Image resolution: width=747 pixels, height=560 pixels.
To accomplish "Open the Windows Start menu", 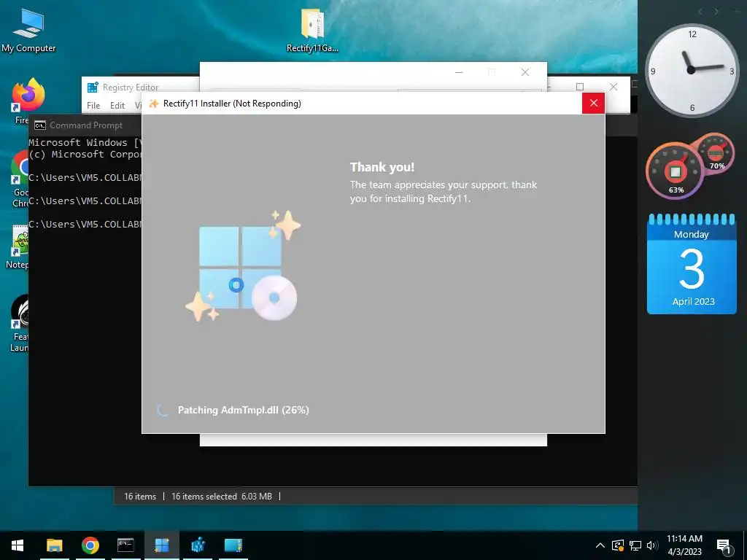I will [18, 545].
